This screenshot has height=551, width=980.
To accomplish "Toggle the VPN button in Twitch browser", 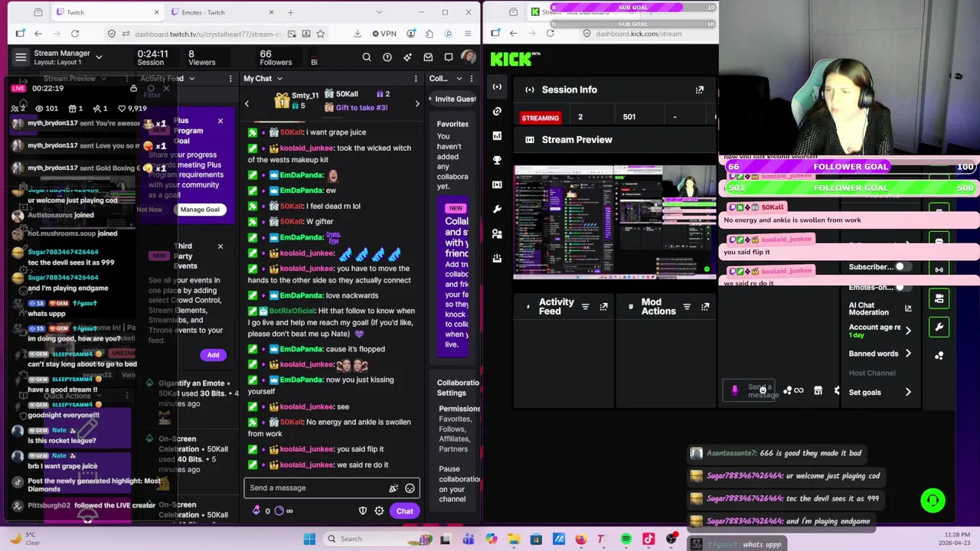I will tap(384, 34).
